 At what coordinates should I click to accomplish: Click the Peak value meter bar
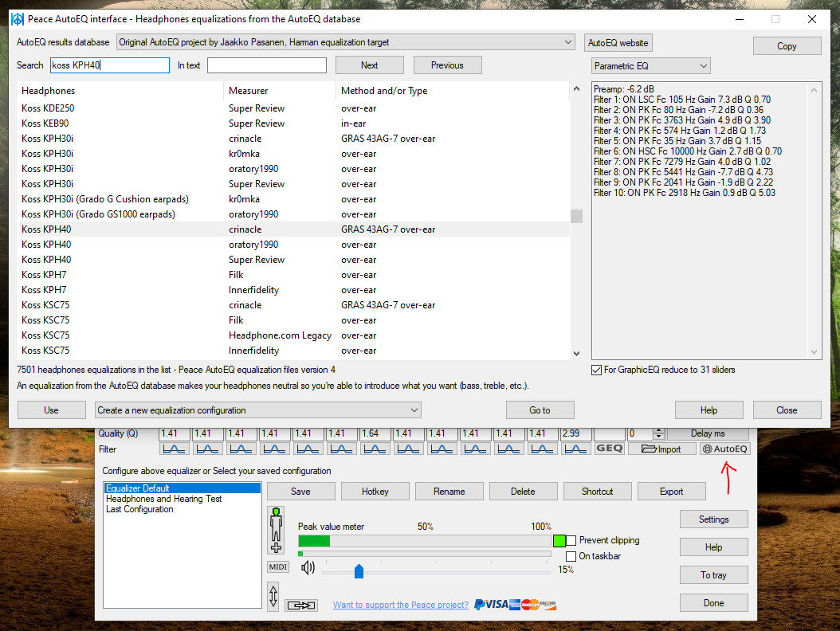pyautogui.click(x=425, y=541)
